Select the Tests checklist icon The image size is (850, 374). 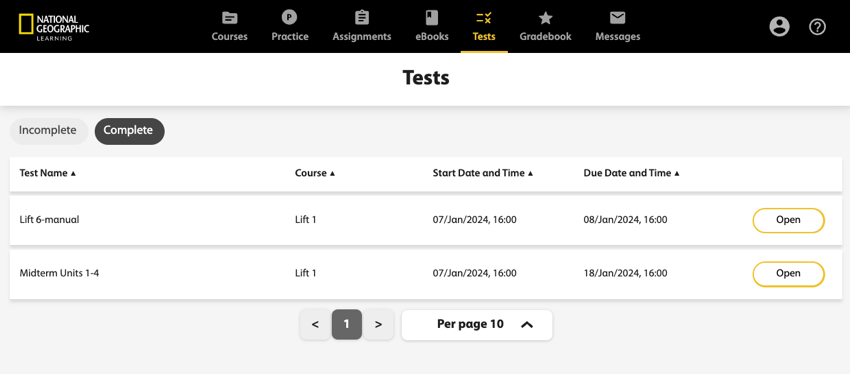coord(484,18)
